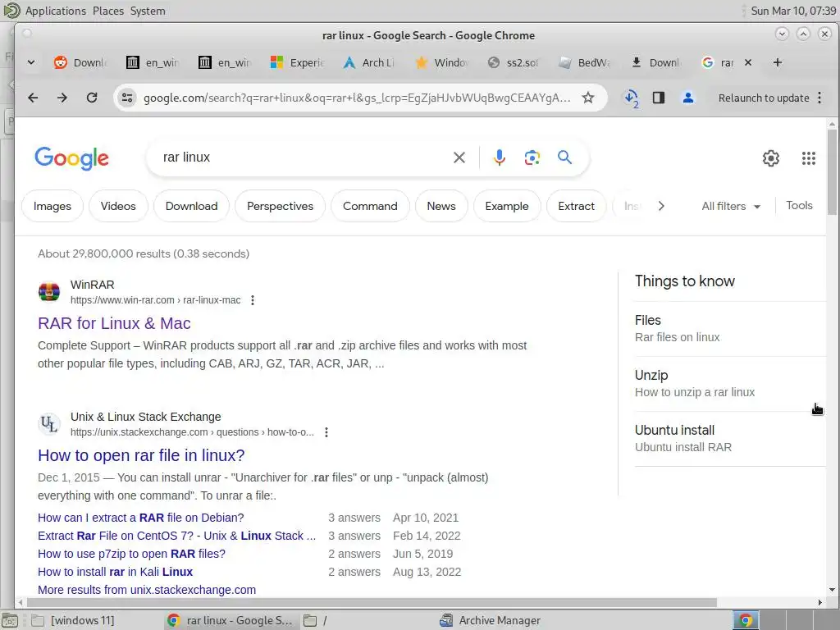Select the Example filter chip
This screenshot has width=840, height=630.
pos(507,206)
